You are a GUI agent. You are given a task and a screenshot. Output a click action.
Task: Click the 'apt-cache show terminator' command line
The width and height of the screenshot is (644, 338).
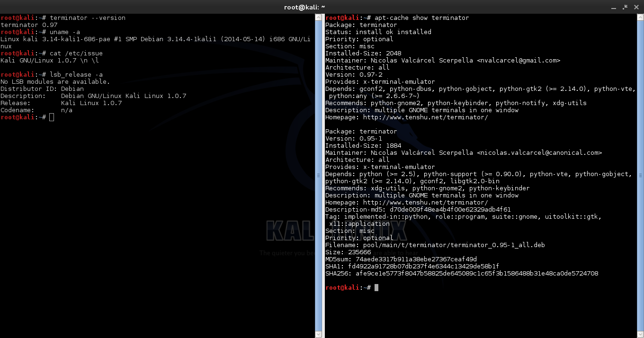[397, 18]
